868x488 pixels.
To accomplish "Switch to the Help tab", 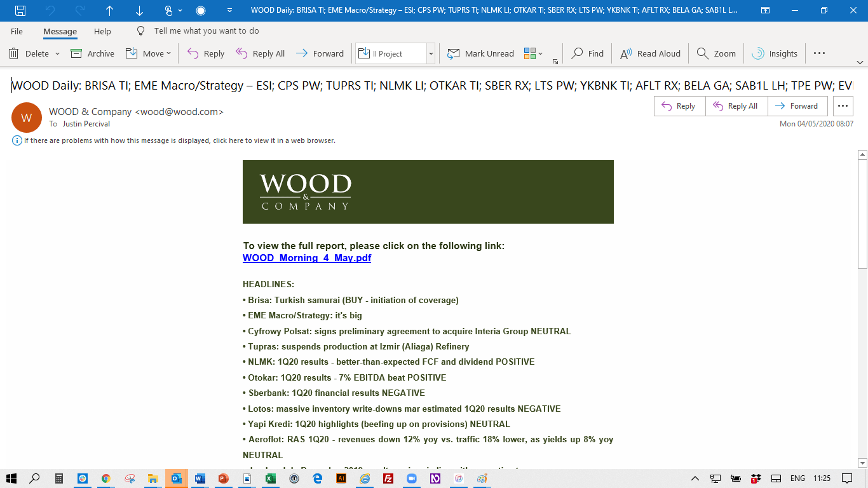I will pyautogui.click(x=102, y=31).
